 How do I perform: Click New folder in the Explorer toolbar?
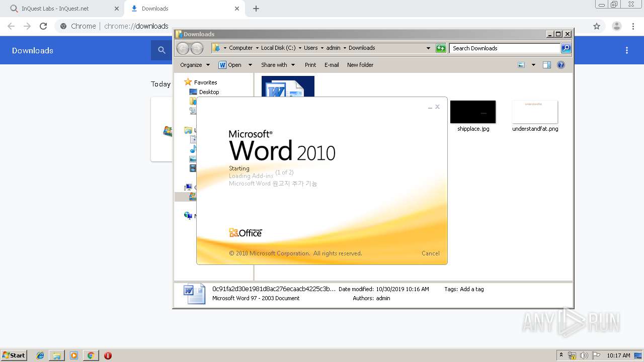[360, 65]
